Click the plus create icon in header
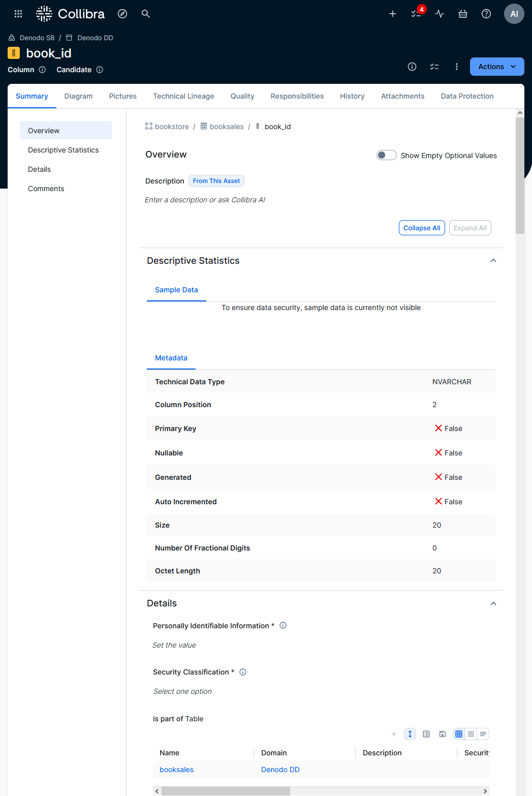 coord(393,14)
